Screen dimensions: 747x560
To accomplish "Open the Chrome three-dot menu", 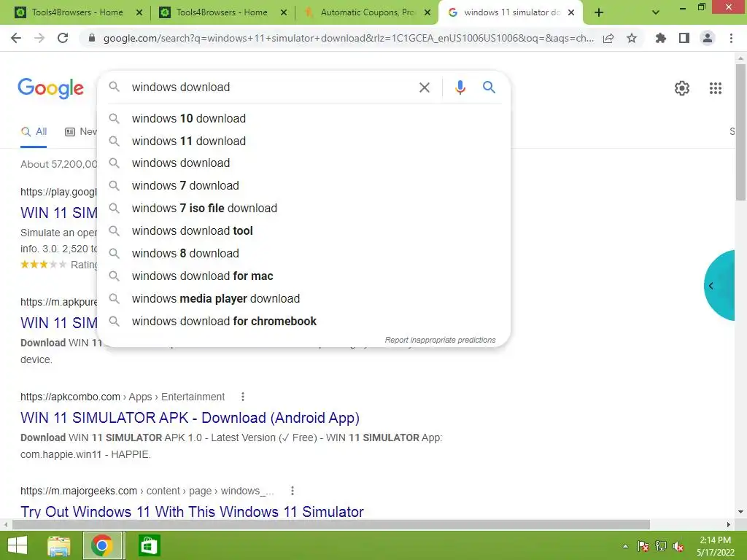I will click(x=731, y=38).
